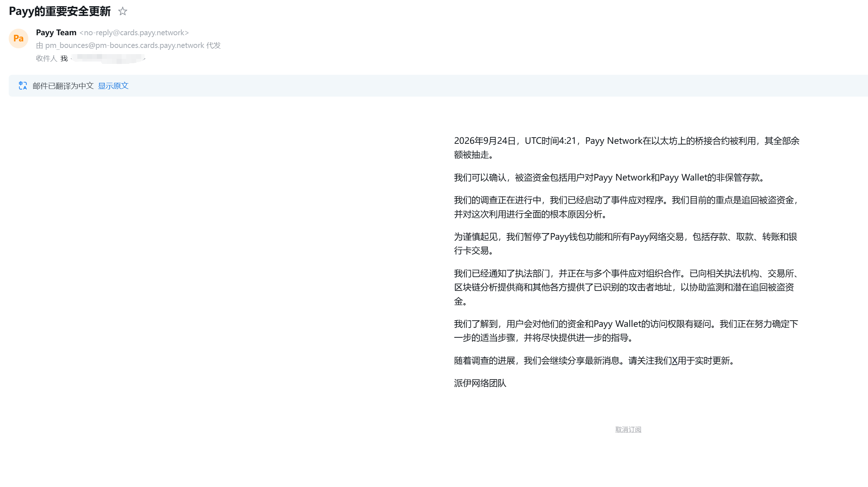Click the translation icon in the banner
The height and width of the screenshot is (487, 868).
coord(23,86)
